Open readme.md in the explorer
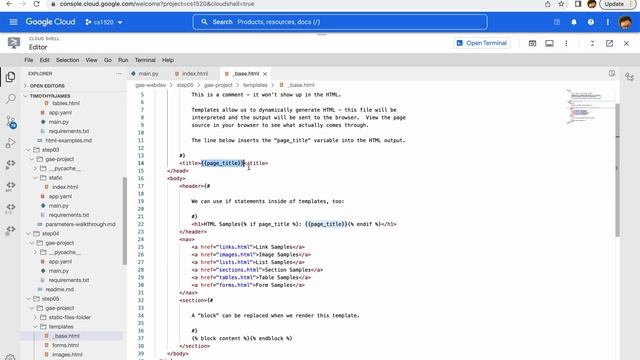Screen dimensions: 640x360 60,289
